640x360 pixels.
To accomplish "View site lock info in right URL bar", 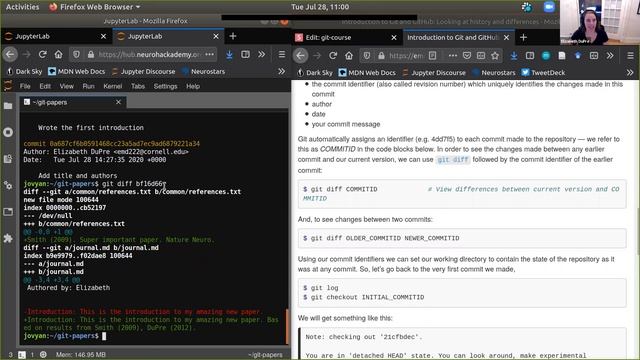I will pos(381,56).
